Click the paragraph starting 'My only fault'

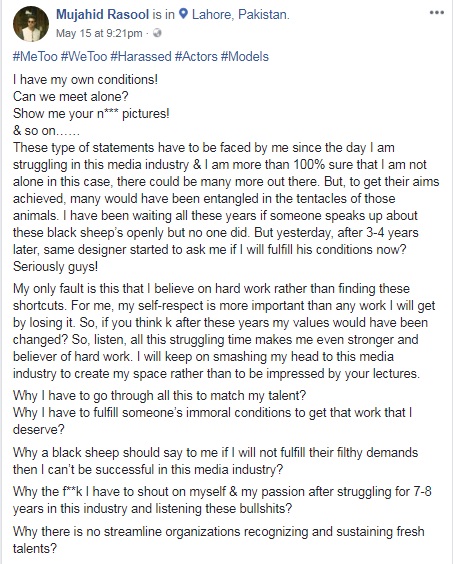[x=224, y=331]
